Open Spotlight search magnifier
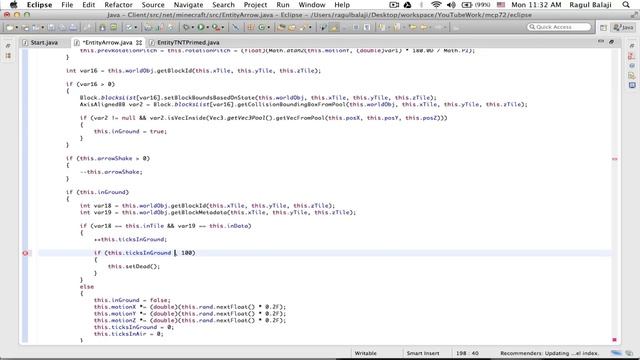 (x=626, y=5)
